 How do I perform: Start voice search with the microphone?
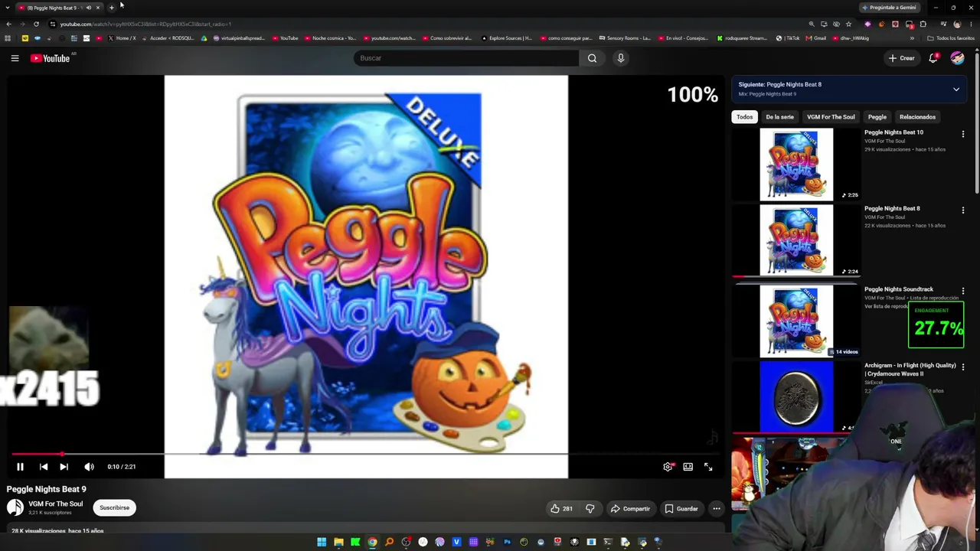(621, 58)
